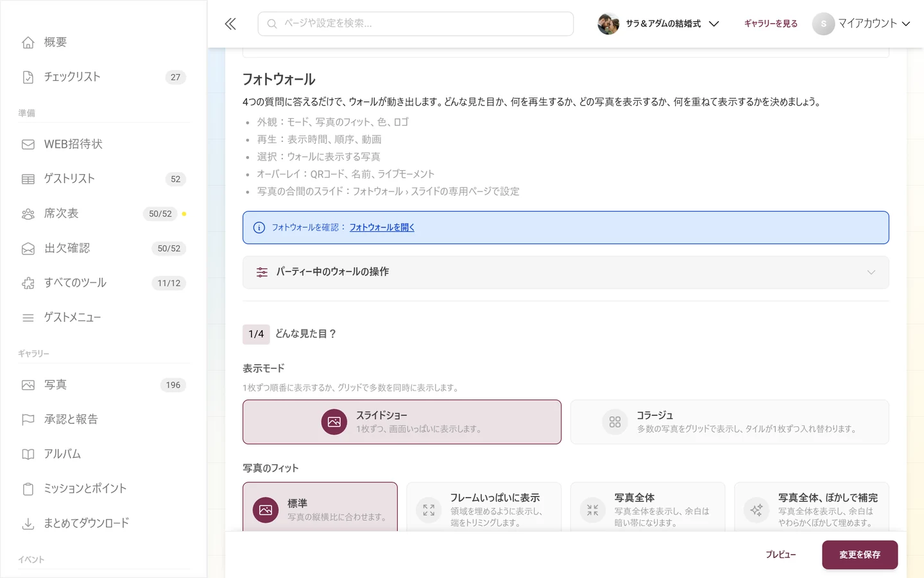Click the hamburger icon beside ゲストメニュー
The image size is (924, 578).
[28, 318]
